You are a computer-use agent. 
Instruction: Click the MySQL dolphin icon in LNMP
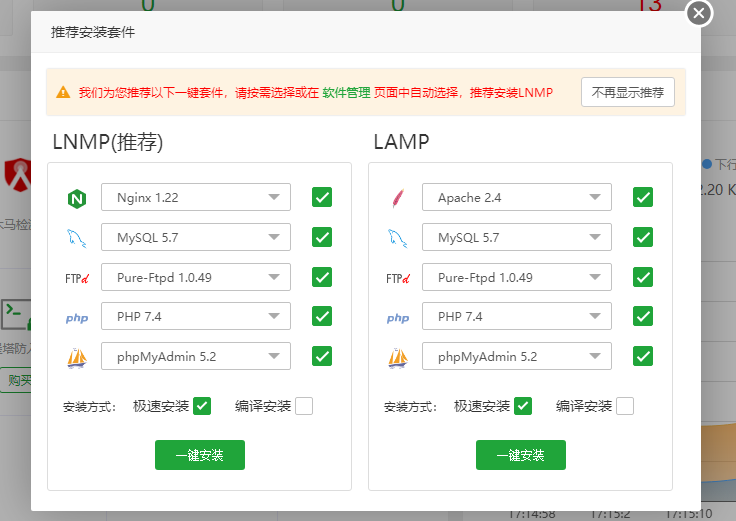77,238
